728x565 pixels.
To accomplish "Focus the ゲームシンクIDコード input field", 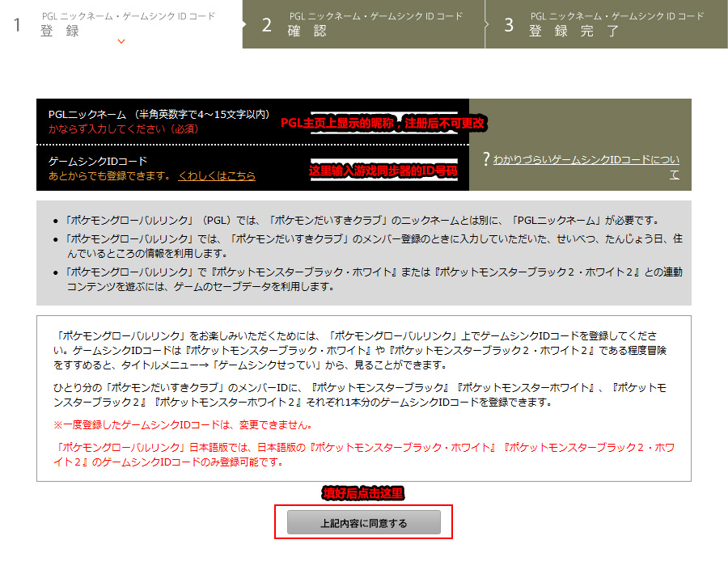I will [x=384, y=171].
